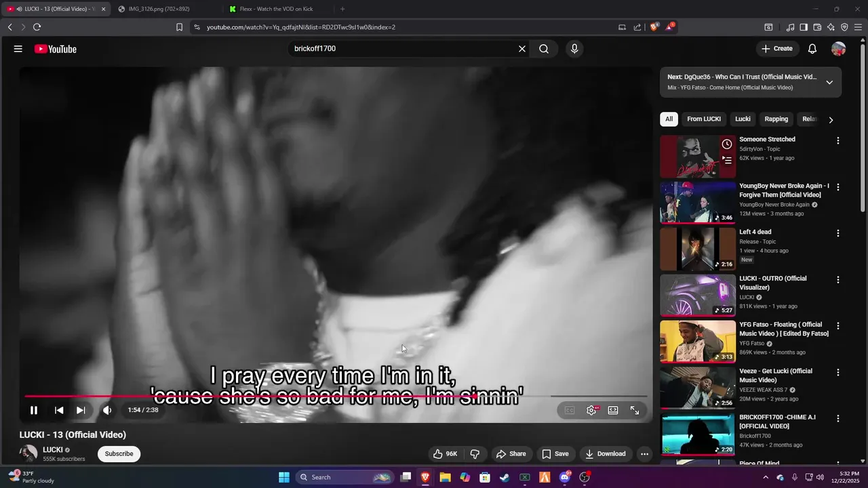
Task: Open File Explorer from the taskbar
Action: [x=445, y=477]
